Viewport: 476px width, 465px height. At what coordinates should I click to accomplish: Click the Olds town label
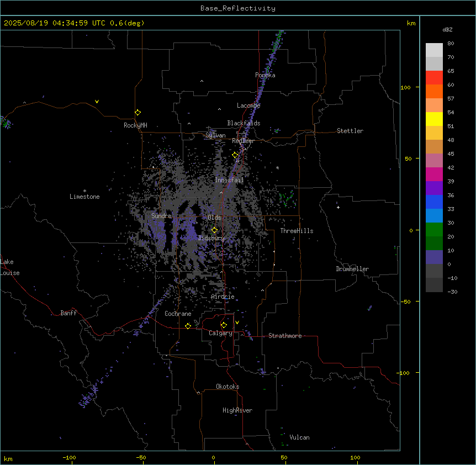tap(214, 218)
